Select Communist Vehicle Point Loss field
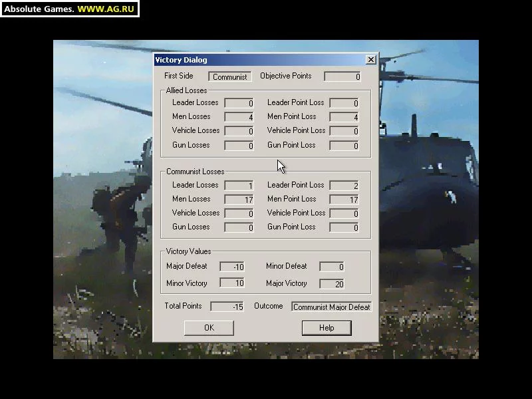Viewport: 532px width, 399px height. [x=344, y=213]
